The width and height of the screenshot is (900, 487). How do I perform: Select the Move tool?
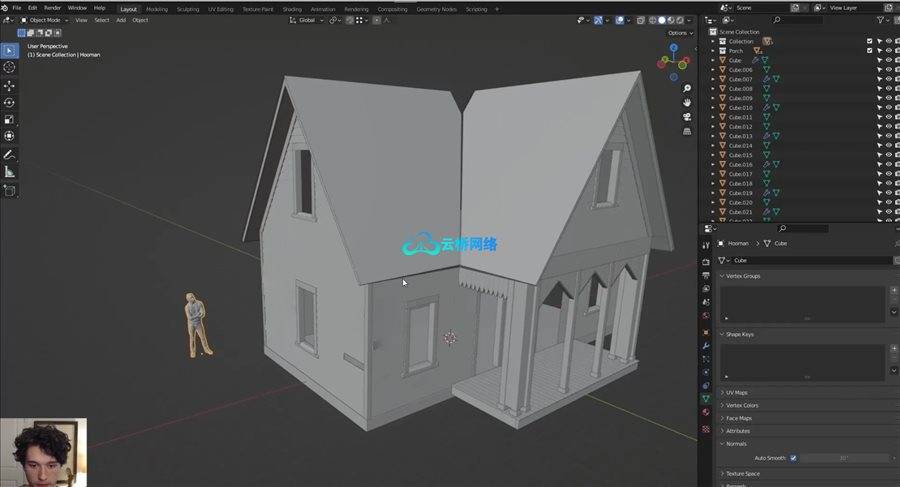(x=9, y=86)
